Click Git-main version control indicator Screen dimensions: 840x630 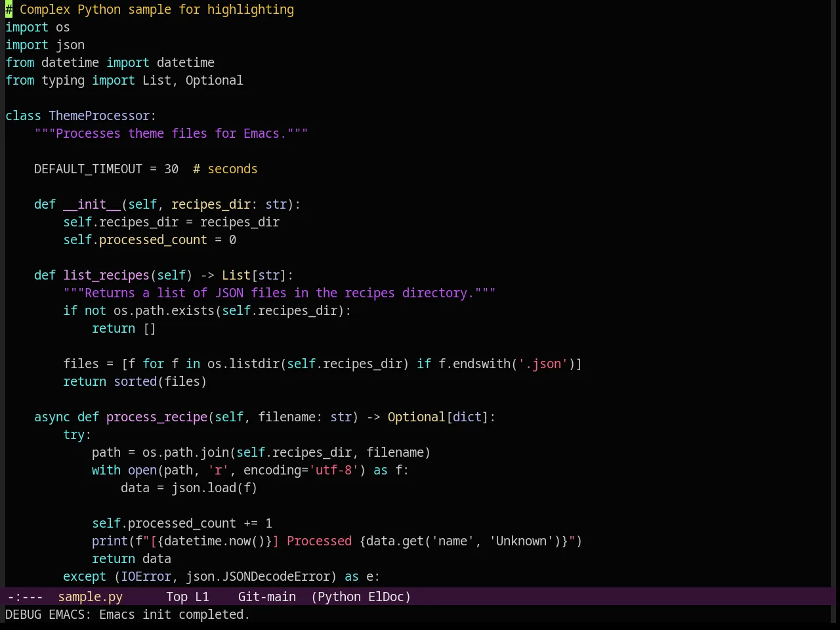tap(266, 597)
